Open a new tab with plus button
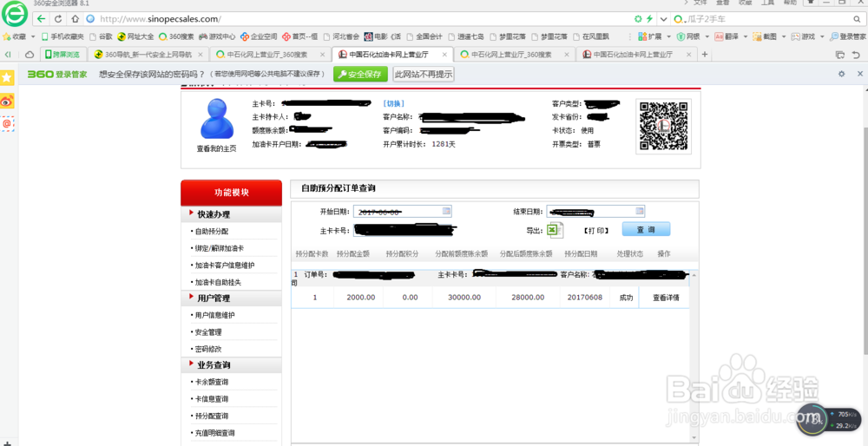 pyautogui.click(x=705, y=54)
